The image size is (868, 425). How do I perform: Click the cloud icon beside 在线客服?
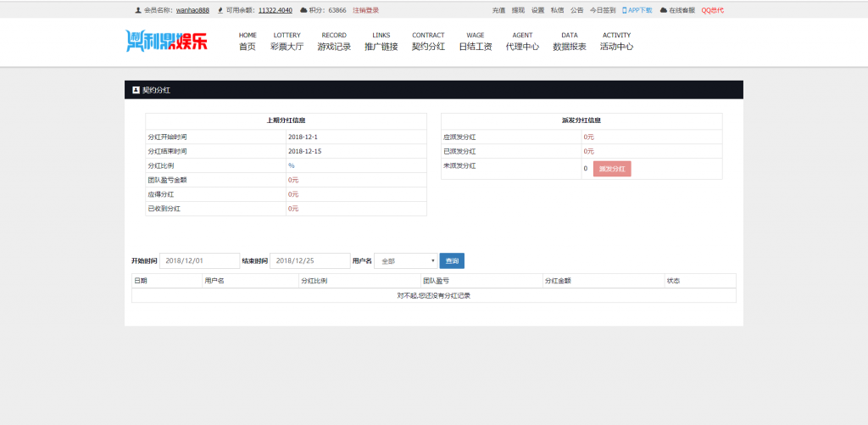click(663, 10)
